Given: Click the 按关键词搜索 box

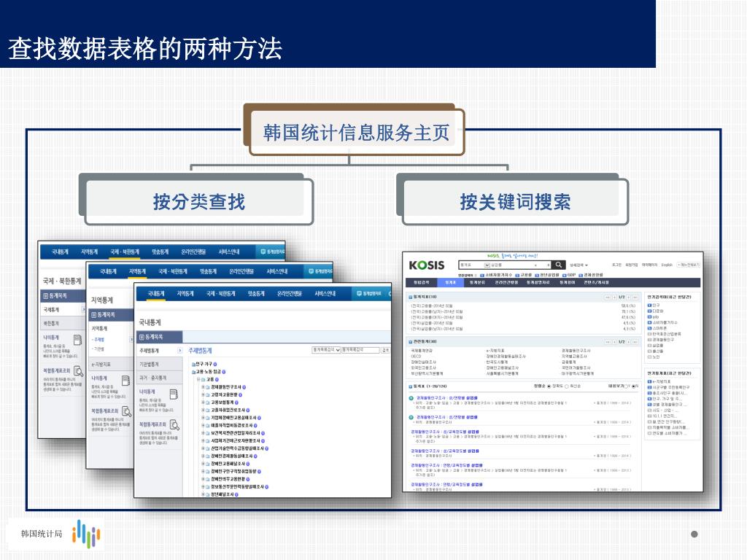Looking at the screenshot, I should (516, 201).
